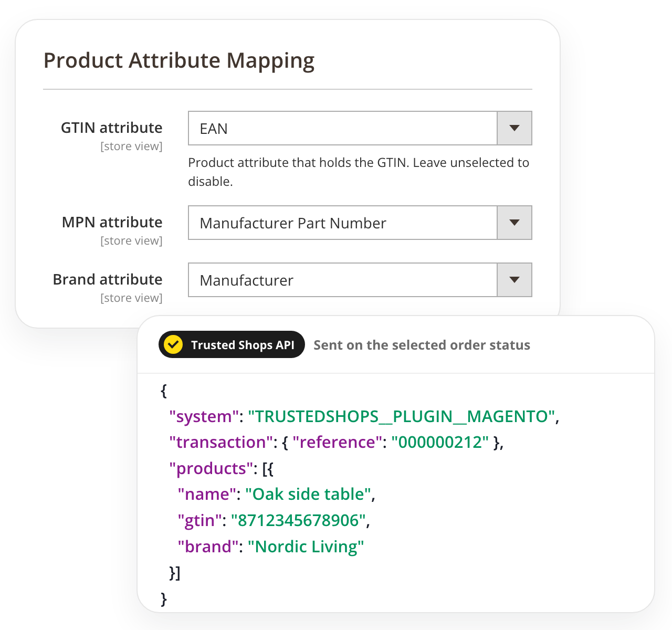Screen dimensions: 672x630
Task: Click the "system" JSON key
Action: (204, 416)
